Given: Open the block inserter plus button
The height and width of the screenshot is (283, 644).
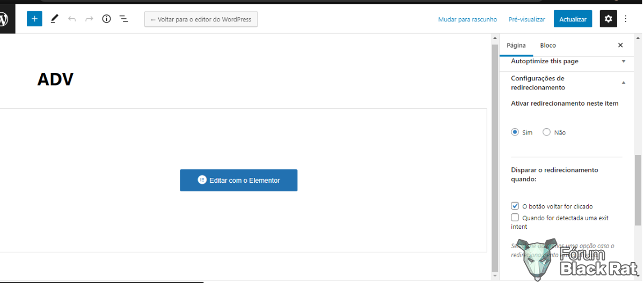Looking at the screenshot, I should (x=34, y=19).
